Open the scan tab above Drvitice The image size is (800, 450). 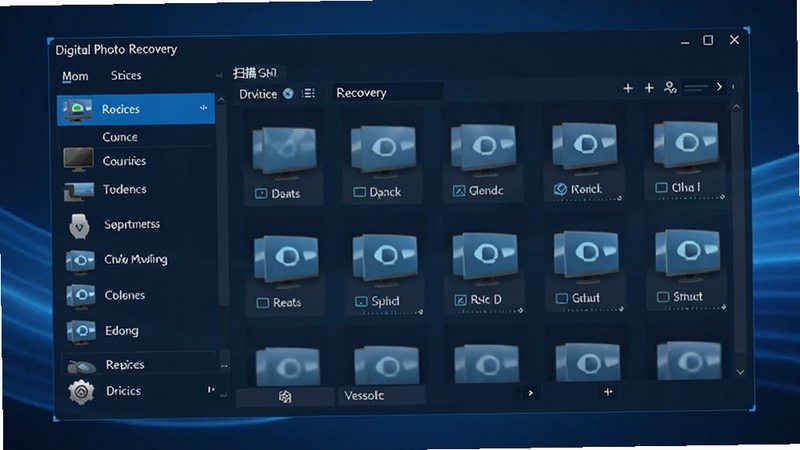(255, 73)
